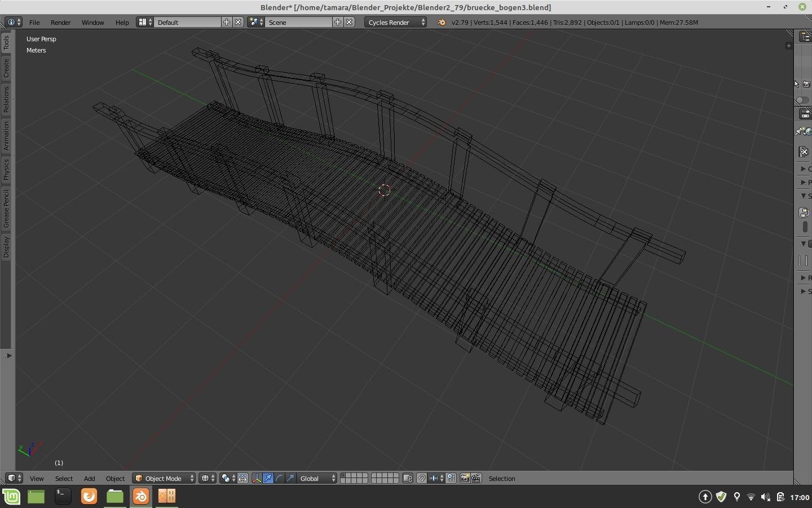Open the viewport shading selector
This screenshot has height=508, width=812.
pos(207,478)
